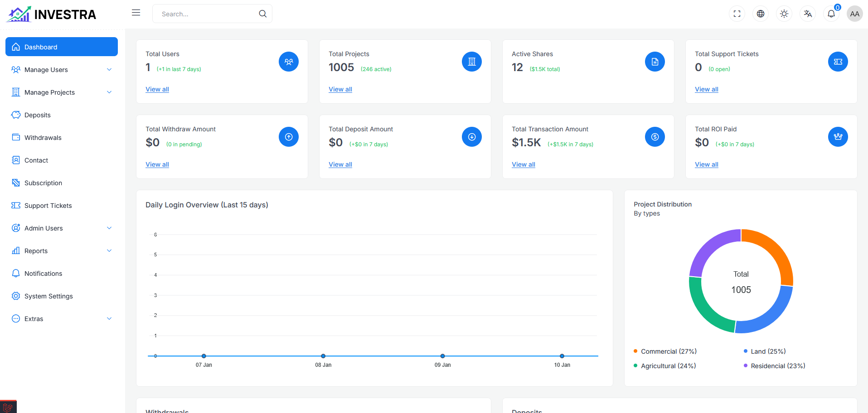View all under Total Transaction Amount
The height and width of the screenshot is (413, 868).
(524, 164)
